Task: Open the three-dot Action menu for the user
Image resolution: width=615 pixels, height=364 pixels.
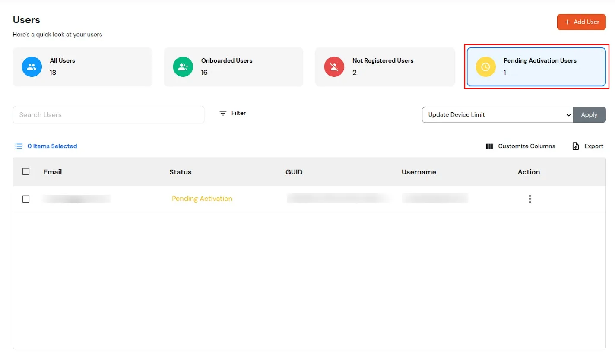Action: pos(530,199)
